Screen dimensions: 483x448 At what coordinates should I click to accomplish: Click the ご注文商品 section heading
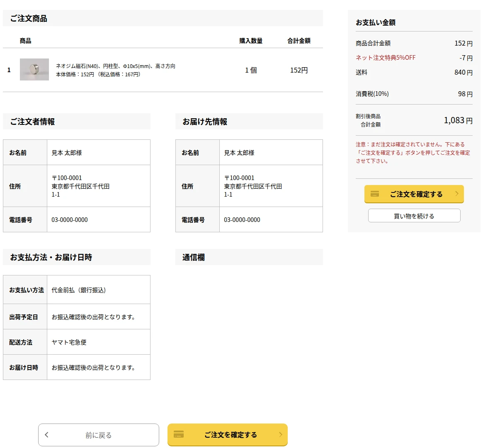point(29,19)
